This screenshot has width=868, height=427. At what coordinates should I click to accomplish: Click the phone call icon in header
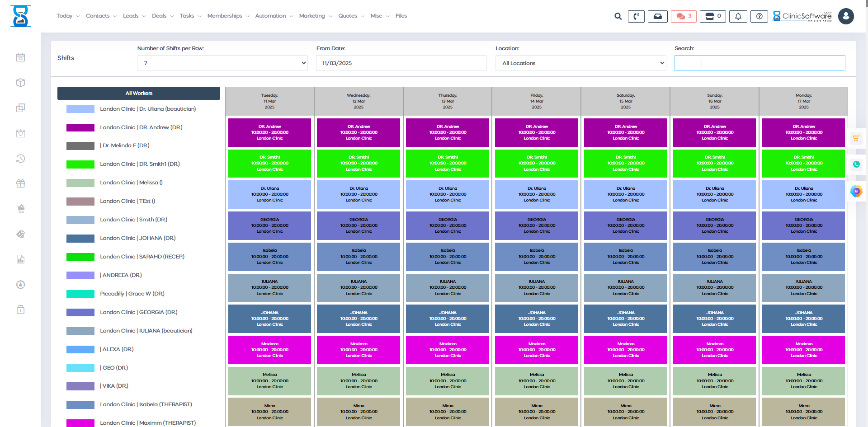coord(636,16)
